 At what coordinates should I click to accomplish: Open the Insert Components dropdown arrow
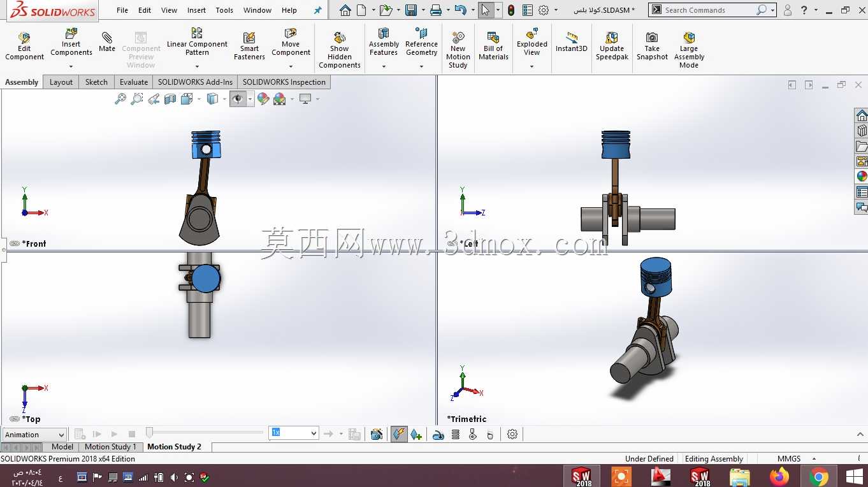click(x=71, y=66)
